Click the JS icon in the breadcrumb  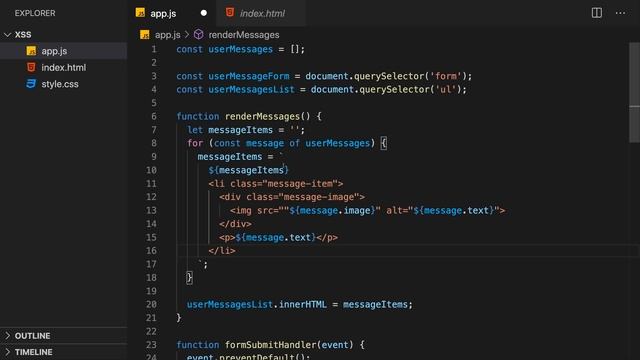coord(144,35)
